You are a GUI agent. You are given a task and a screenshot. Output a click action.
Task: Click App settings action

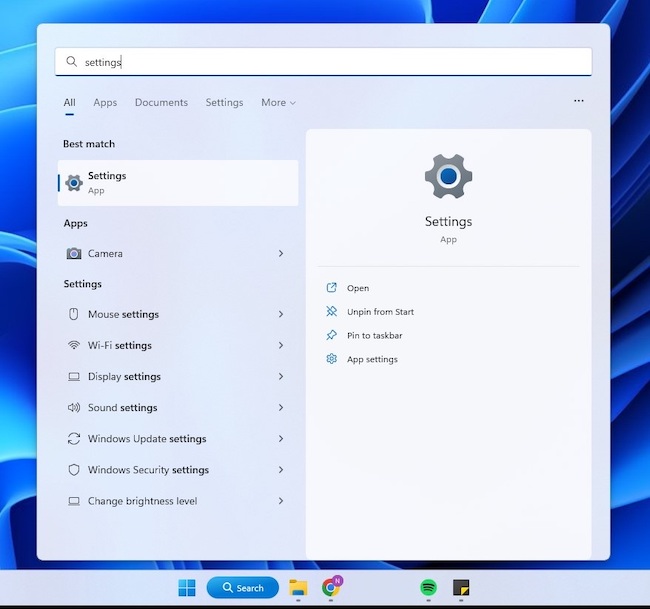372,359
